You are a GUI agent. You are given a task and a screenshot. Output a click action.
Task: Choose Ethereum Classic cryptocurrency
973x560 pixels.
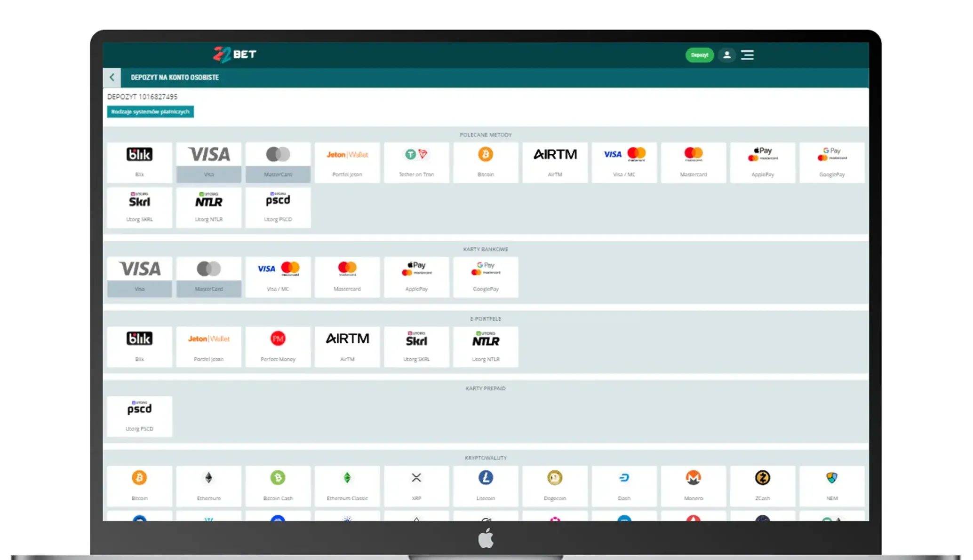[347, 486]
